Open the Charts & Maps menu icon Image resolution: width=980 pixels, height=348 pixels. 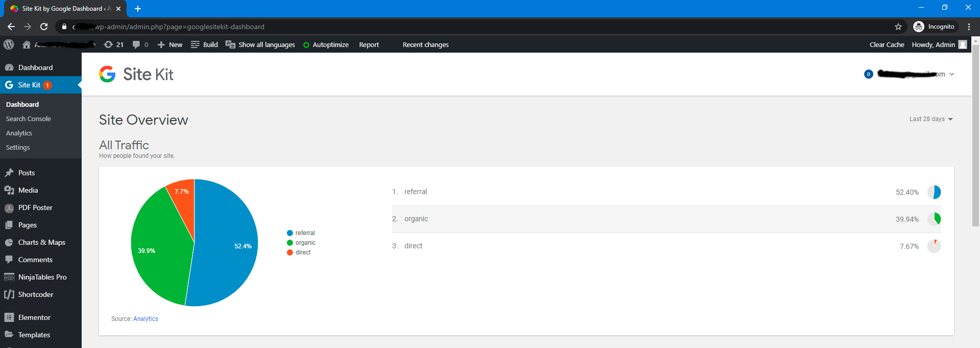[9, 242]
